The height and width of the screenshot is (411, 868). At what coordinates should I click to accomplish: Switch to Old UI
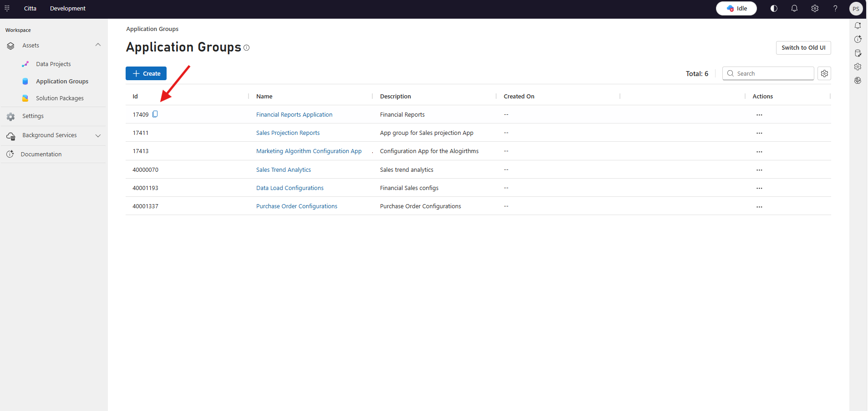coord(803,48)
